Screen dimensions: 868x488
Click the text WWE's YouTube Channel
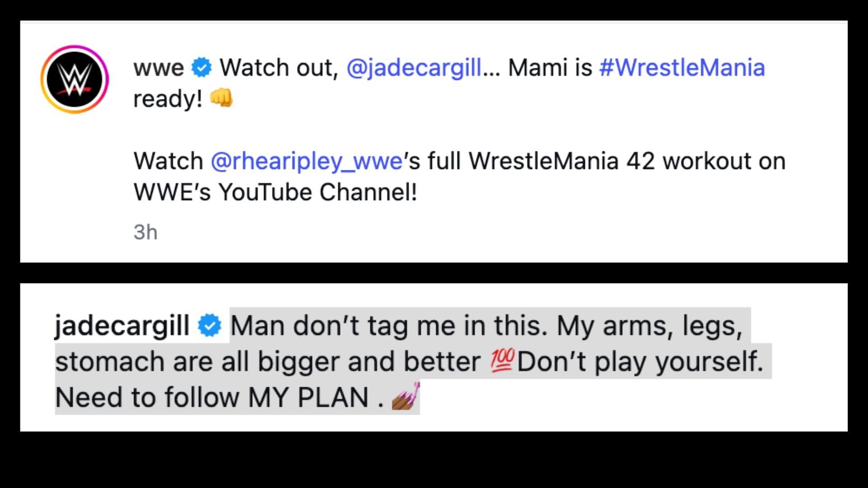pos(276,191)
